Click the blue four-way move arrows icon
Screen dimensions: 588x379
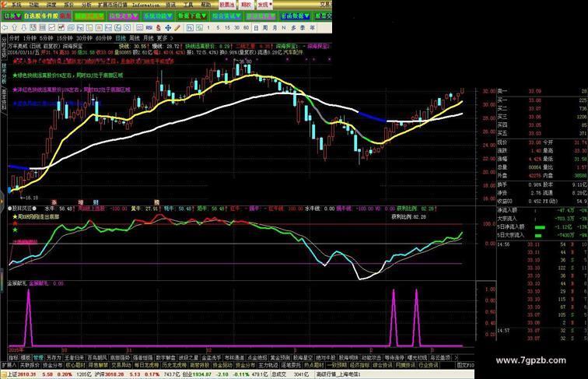pos(168,28)
